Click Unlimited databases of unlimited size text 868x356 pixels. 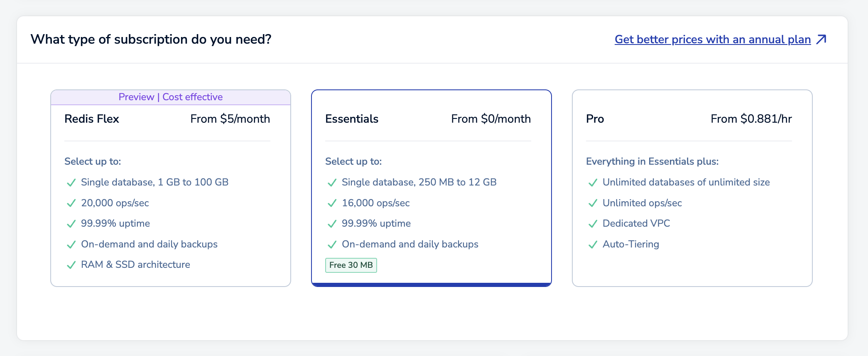686,182
